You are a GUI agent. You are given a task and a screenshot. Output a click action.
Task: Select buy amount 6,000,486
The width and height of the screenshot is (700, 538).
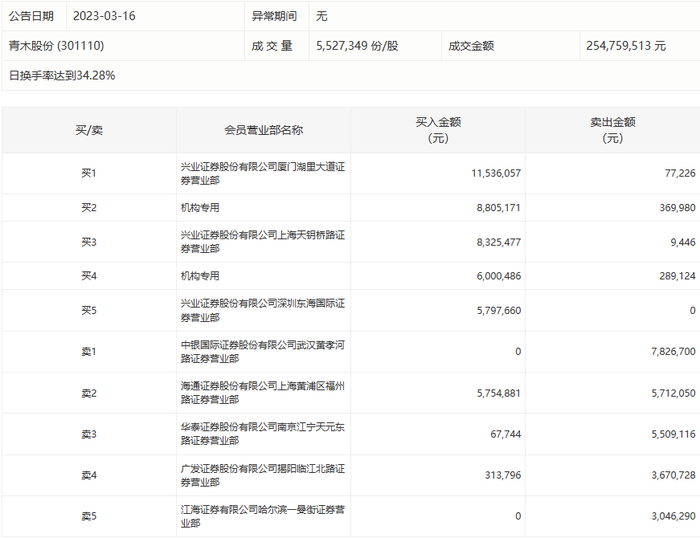click(x=499, y=276)
